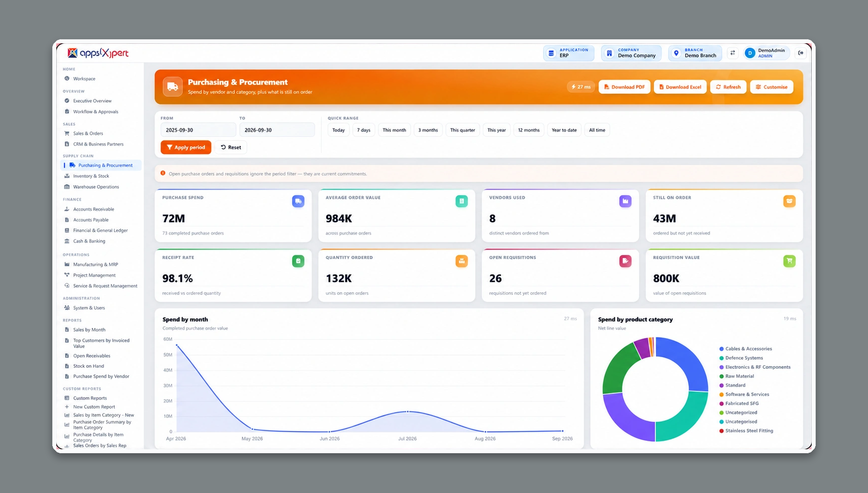
Task: Click the logout icon in top bar
Action: coord(801,53)
